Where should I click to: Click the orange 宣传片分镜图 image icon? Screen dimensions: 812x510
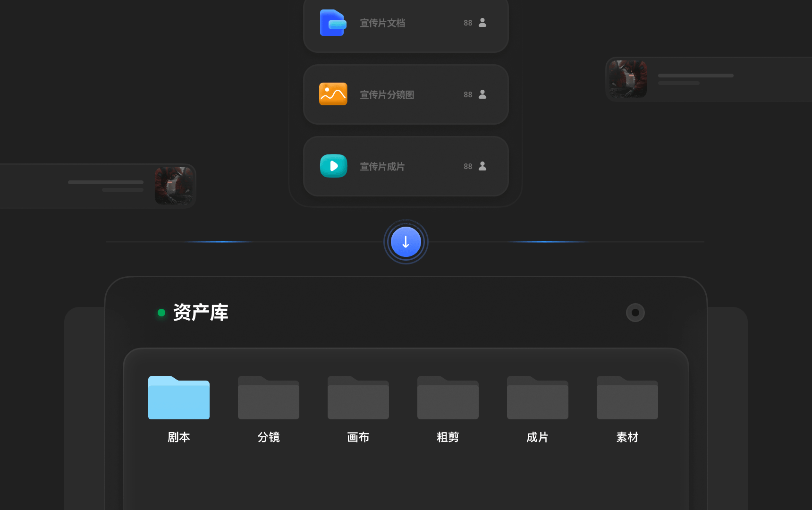pyautogui.click(x=333, y=94)
